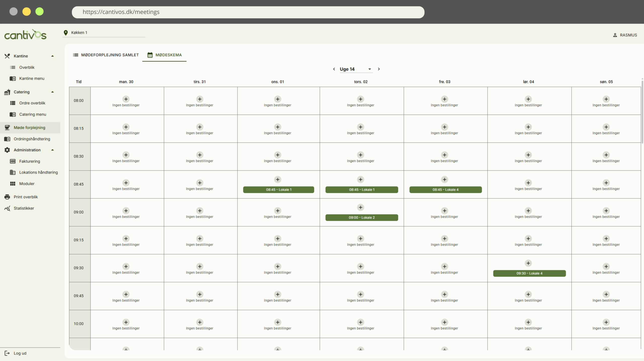644x361 pixels.
Task: Open Overblik under Kantine
Action: (27, 67)
